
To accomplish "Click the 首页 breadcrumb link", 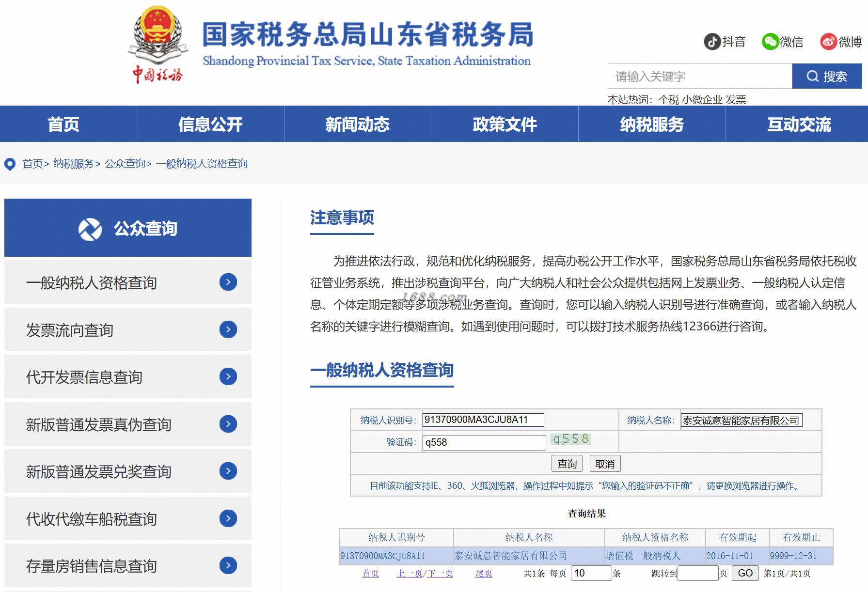I will (33, 164).
